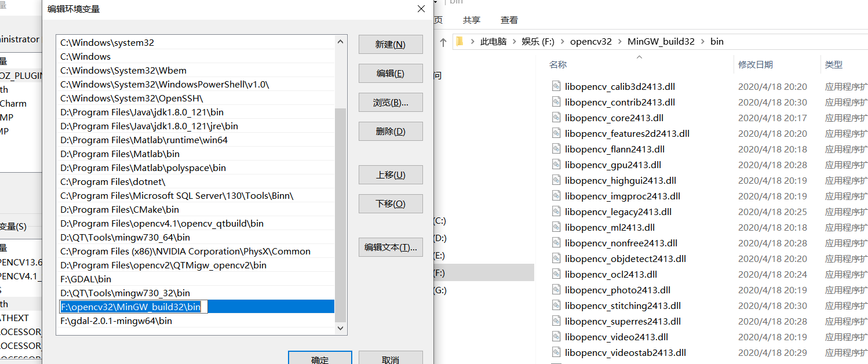Select the libopencv_video2413.dll file icon
The image size is (868, 364).
(x=556, y=337)
